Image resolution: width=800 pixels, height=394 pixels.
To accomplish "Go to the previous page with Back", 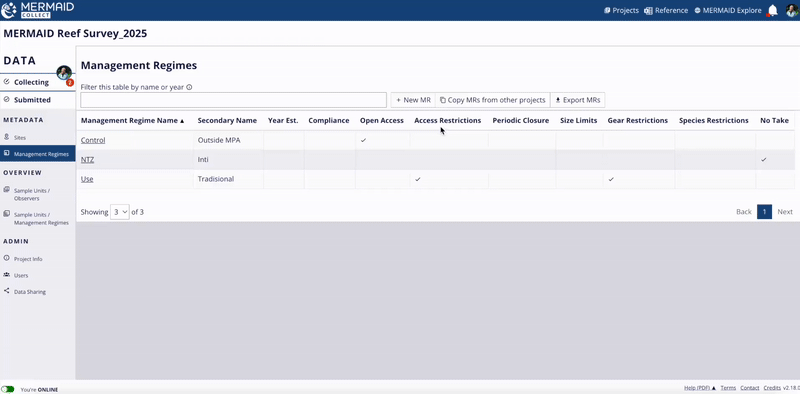I will (744, 212).
